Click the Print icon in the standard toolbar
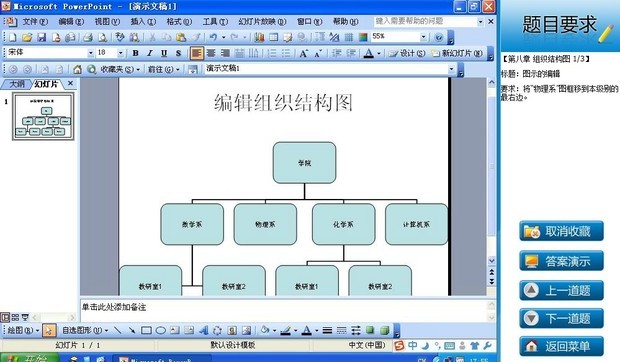620x362 pixels. [x=88, y=37]
